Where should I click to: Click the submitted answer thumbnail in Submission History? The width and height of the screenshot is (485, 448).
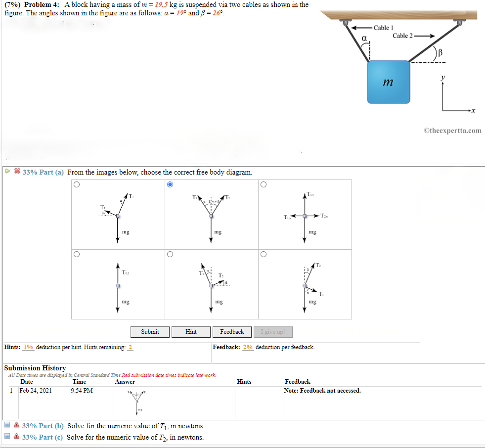point(137,402)
